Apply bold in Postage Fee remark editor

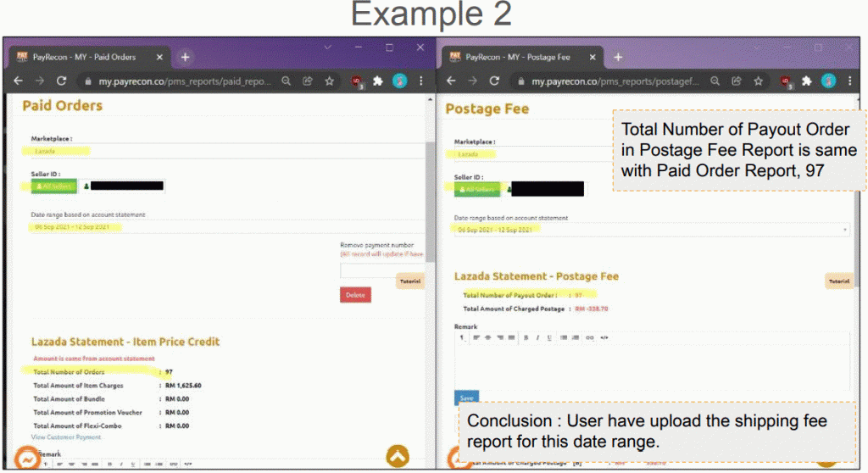pyautogui.click(x=526, y=337)
